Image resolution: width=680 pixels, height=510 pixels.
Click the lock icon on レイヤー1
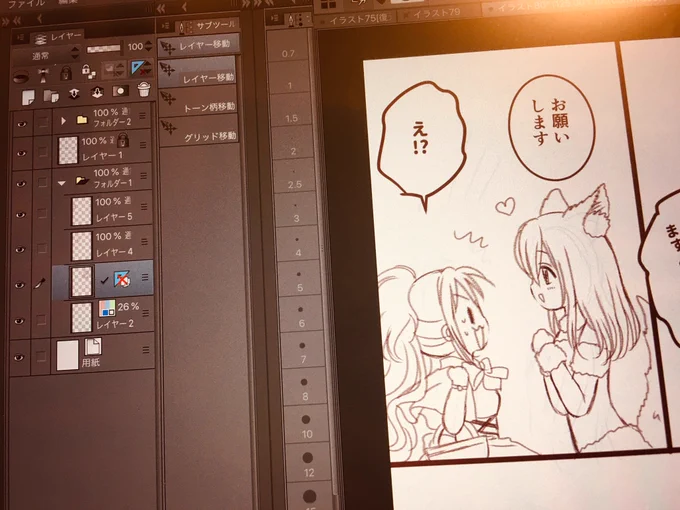coord(123,140)
